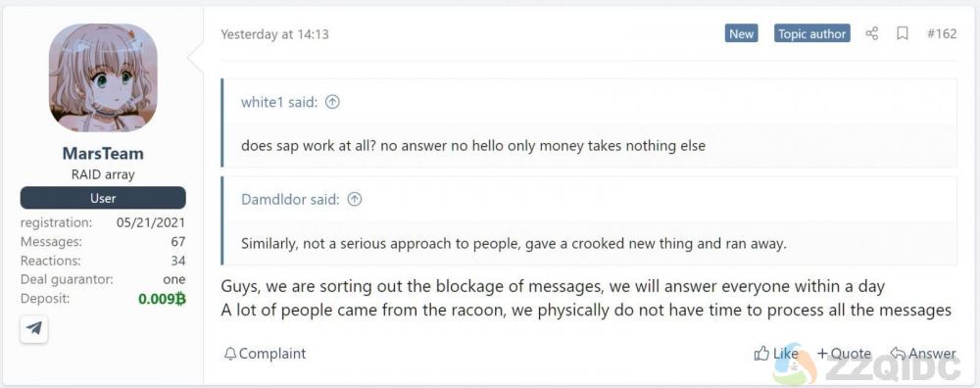Open MarsTeam's Telegram contact icon
980x388 pixels.
tap(34, 328)
